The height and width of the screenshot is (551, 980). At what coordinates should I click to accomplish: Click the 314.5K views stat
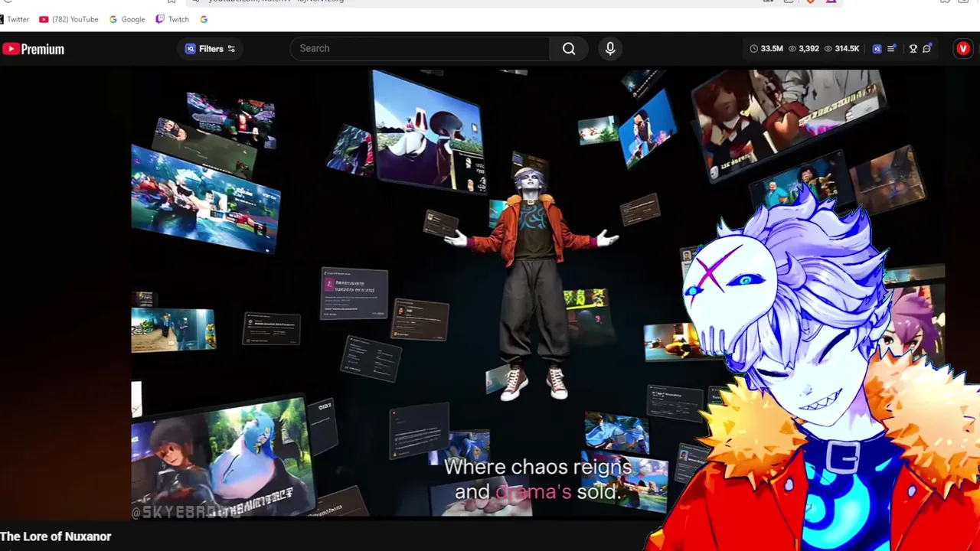(841, 48)
